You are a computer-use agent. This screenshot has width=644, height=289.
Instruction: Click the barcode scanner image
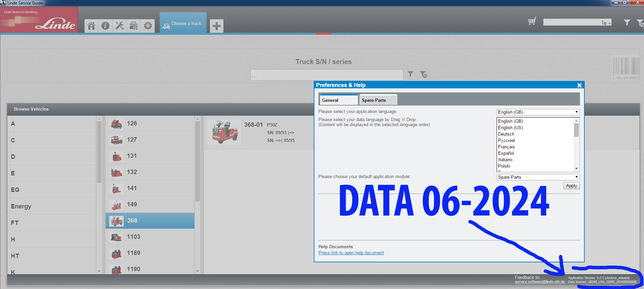(626, 67)
